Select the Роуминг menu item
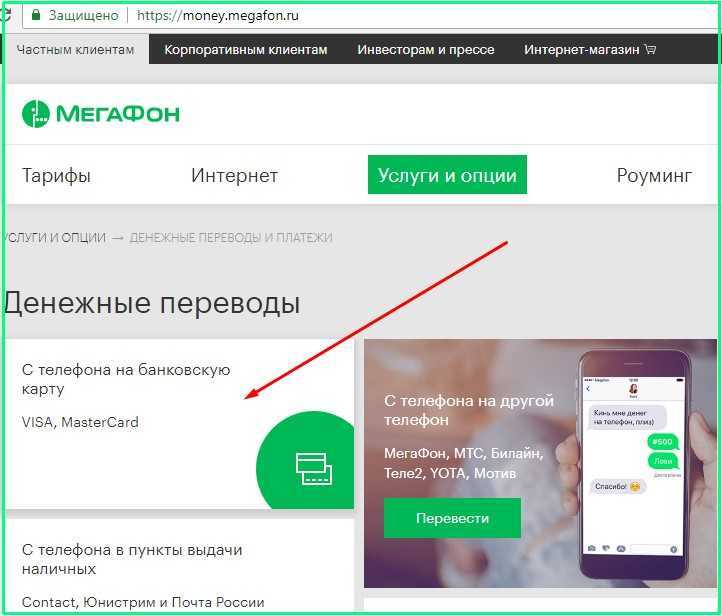Screen dimensions: 722x616 654,175
